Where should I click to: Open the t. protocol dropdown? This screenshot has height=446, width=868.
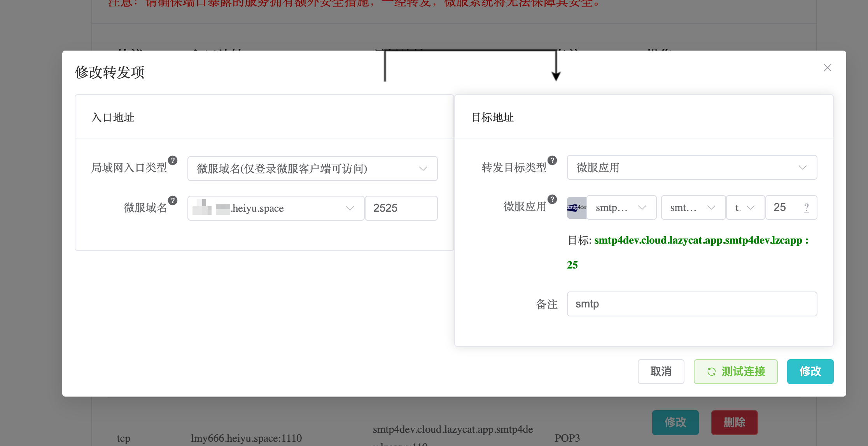pos(745,207)
